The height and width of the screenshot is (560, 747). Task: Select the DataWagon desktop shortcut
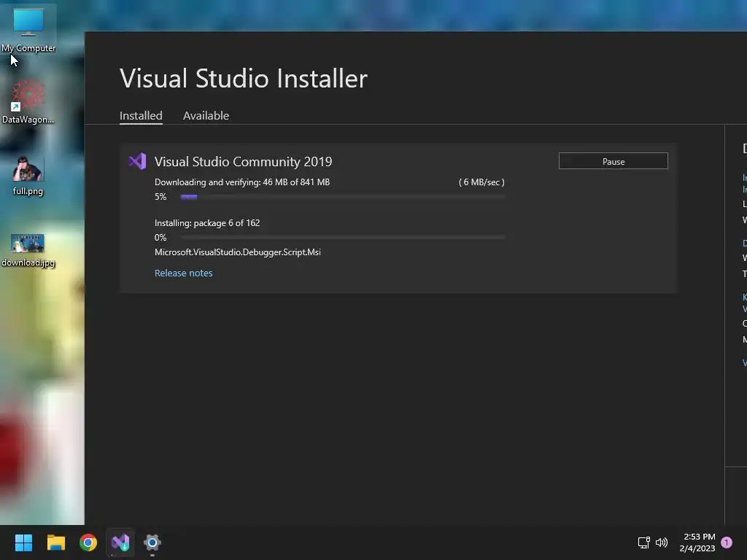click(28, 101)
